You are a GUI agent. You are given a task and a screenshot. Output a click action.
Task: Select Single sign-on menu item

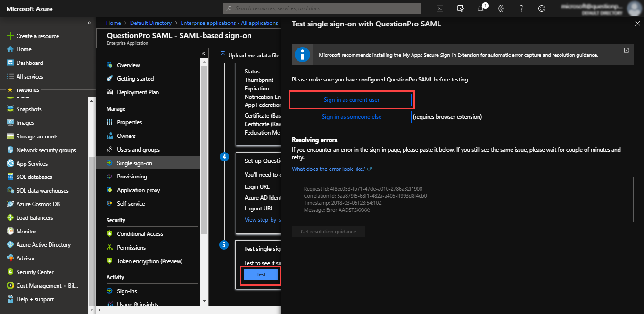point(134,163)
